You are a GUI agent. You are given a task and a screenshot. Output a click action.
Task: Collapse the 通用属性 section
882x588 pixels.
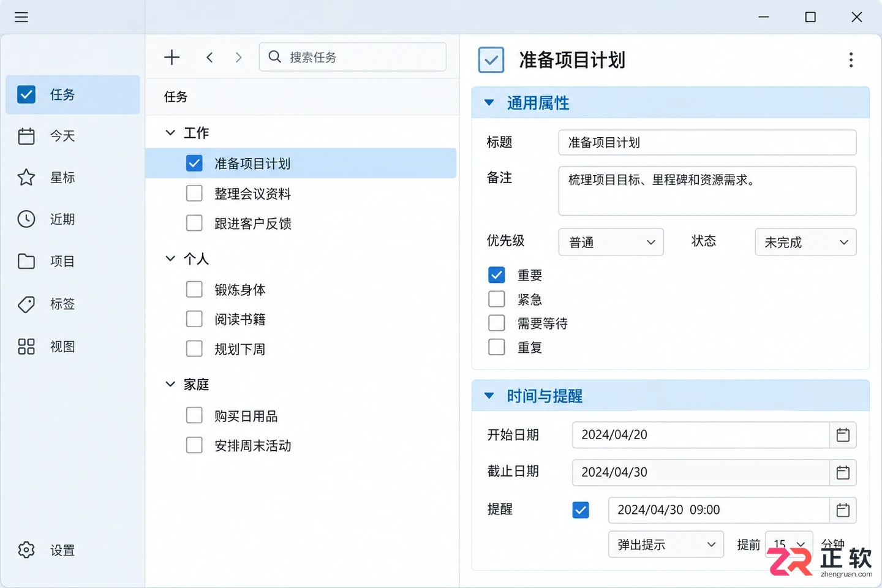click(489, 103)
